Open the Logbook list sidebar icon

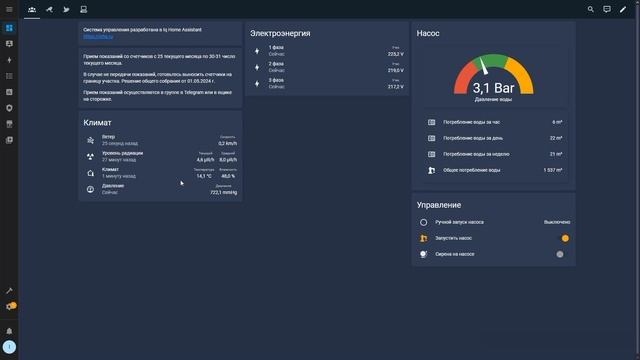coord(9,76)
